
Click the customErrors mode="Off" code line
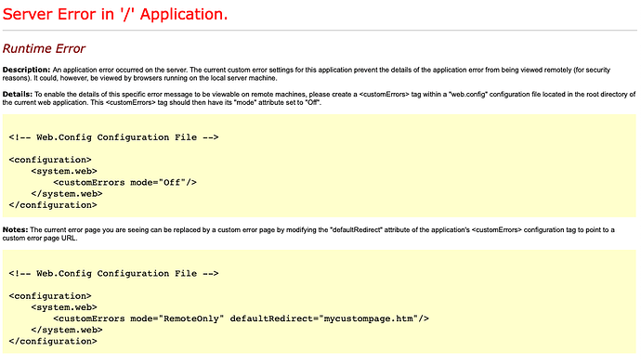tap(124, 183)
